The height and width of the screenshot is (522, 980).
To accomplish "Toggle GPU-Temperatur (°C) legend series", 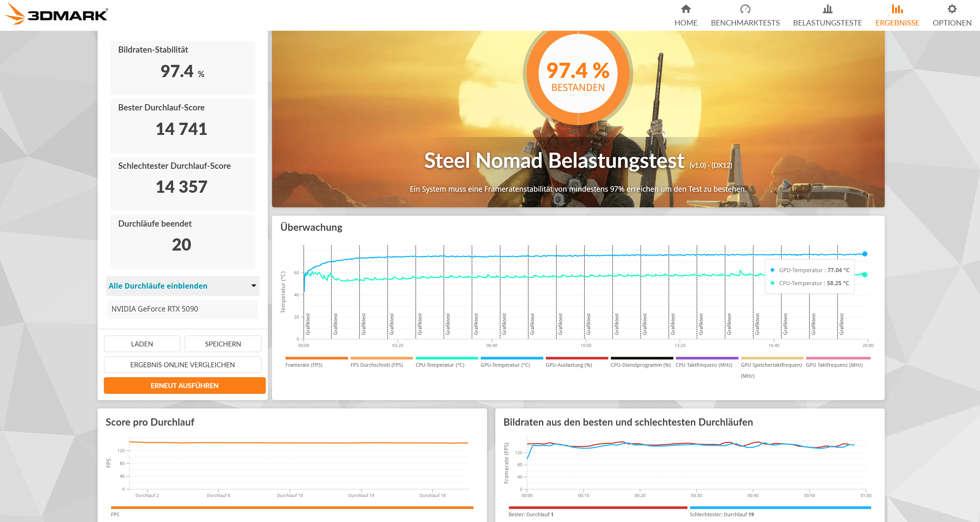I will point(505,365).
